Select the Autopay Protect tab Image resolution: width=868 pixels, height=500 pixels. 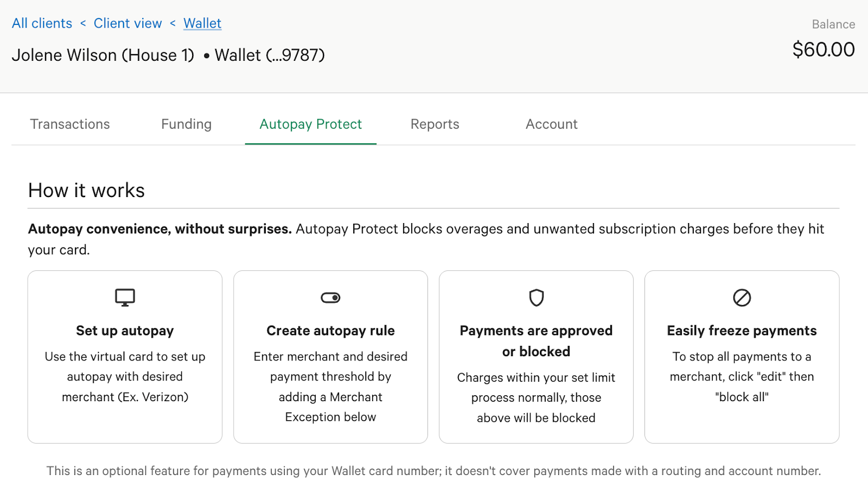(310, 124)
